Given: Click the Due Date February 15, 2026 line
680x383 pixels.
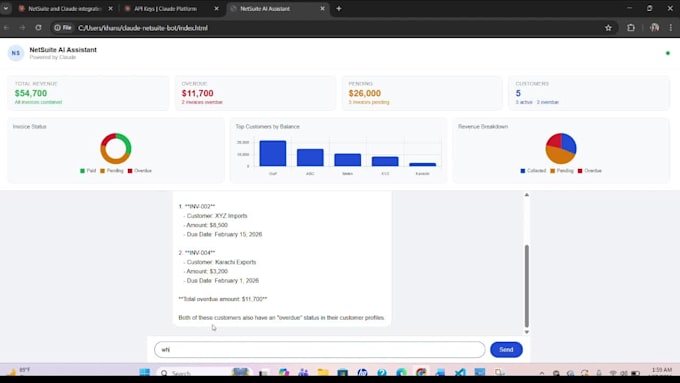Looking at the screenshot, I should (223, 234).
